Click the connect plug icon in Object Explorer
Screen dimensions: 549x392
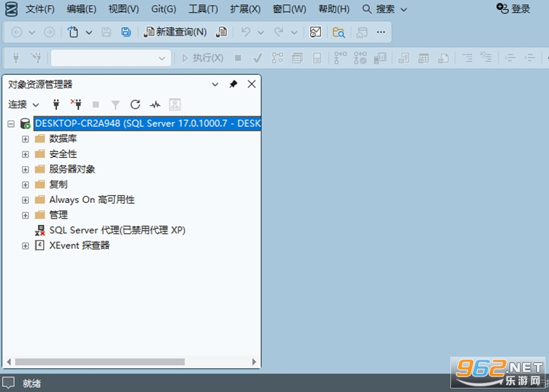tap(56, 104)
